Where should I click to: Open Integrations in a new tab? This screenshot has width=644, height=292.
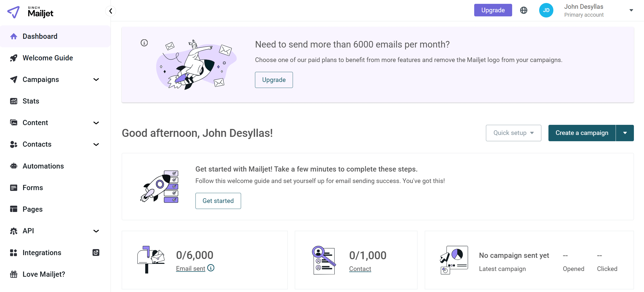coord(96,252)
